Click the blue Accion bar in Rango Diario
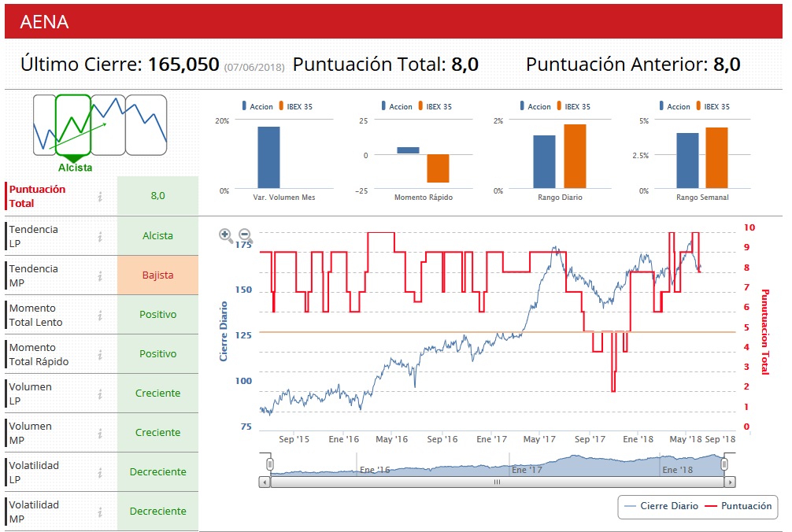This screenshot has width=792, height=532. click(x=544, y=161)
